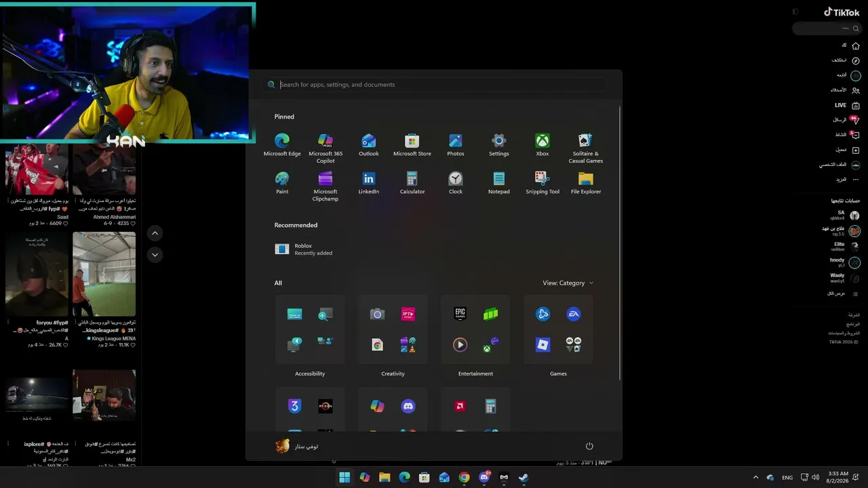Image resolution: width=868 pixels, height=488 pixels.
Task: Open Microsoft Edge from pinned apps
Action: (282, 145)
